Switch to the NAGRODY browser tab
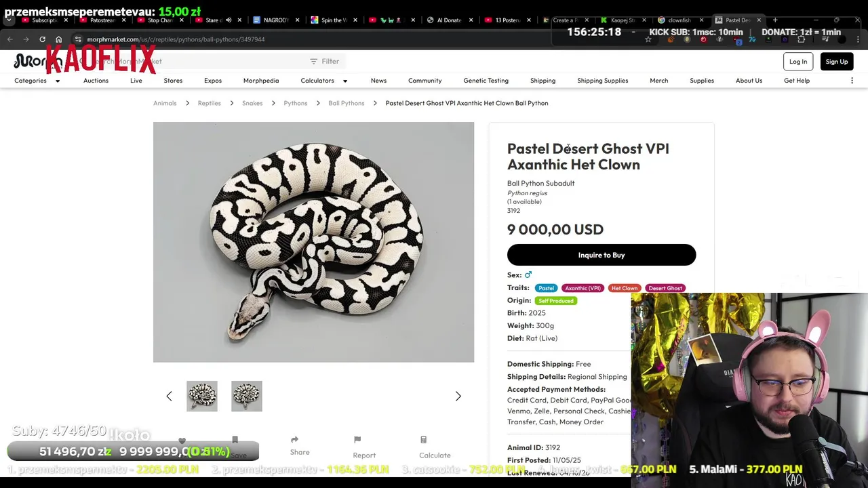The height and width of the screenshot is (488, 868). (275, 20)
